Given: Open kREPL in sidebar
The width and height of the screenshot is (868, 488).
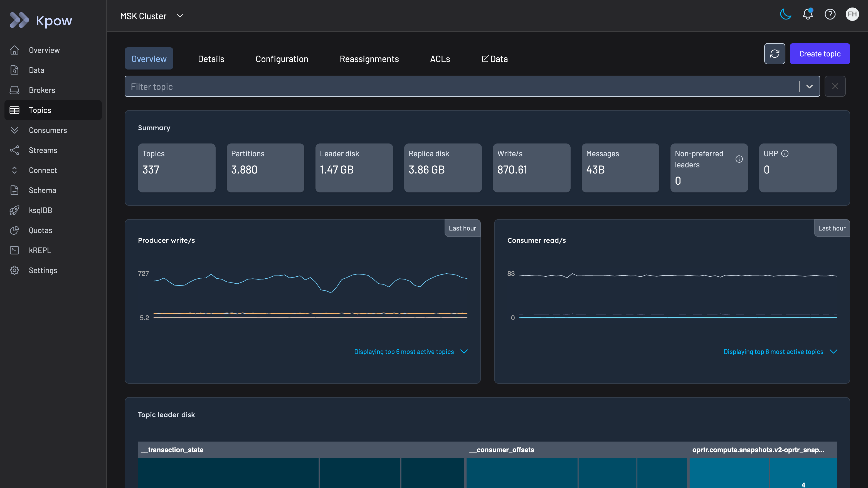Looking at the screenshot, I should 40,251.
